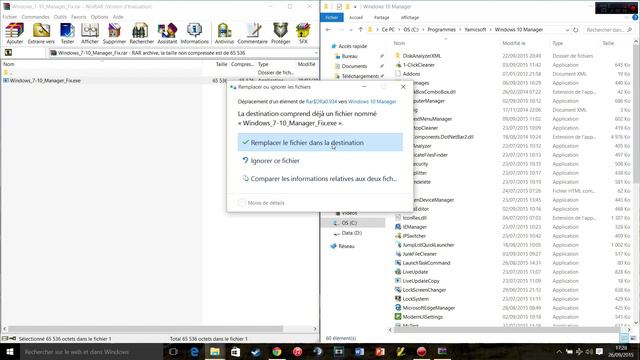Image resolution: width=640 pixels, height=360 pixels.
Task: Click WinRAR Tester toolbar icon
Action: [x=67, y=33]
